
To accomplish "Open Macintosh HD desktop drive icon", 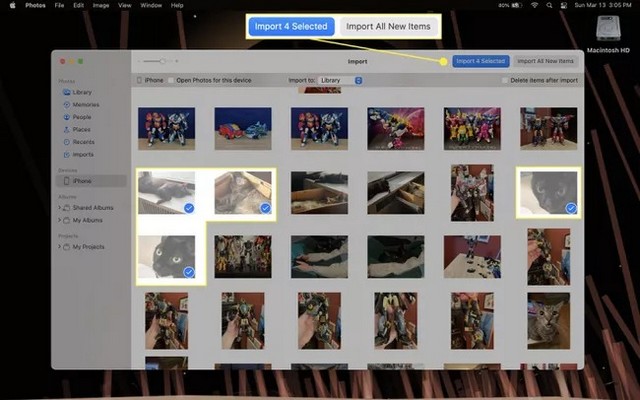I will click(x=610, y=28).
